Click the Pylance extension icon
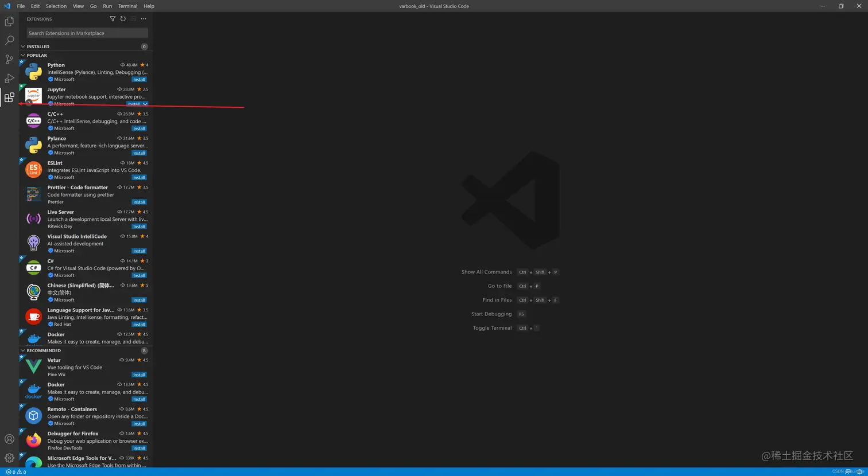The height and width of the screenshot is (476, 868). pos(33,146)
